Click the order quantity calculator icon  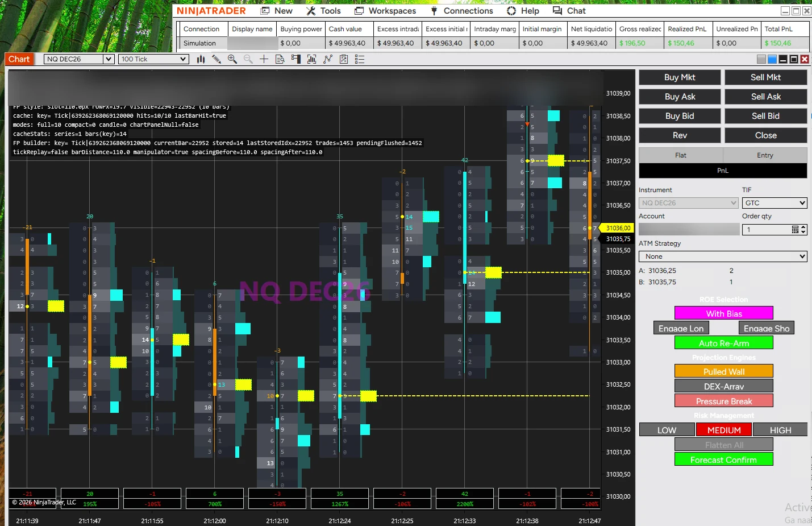(x=795, y=230)
